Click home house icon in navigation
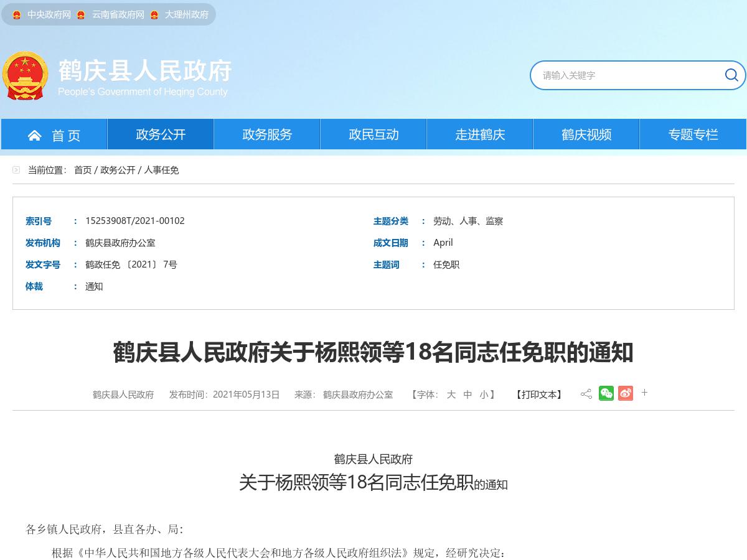747x560 pixels. 35,135
